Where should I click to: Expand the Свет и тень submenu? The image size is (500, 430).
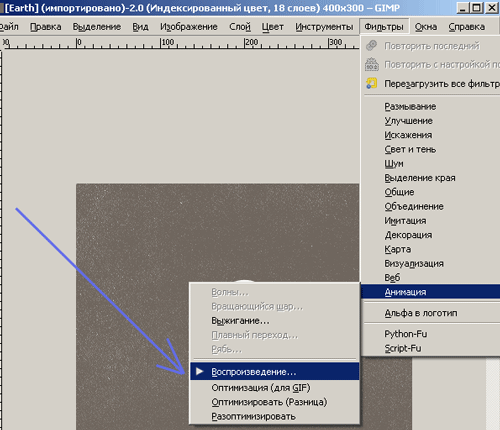point(431,149)
